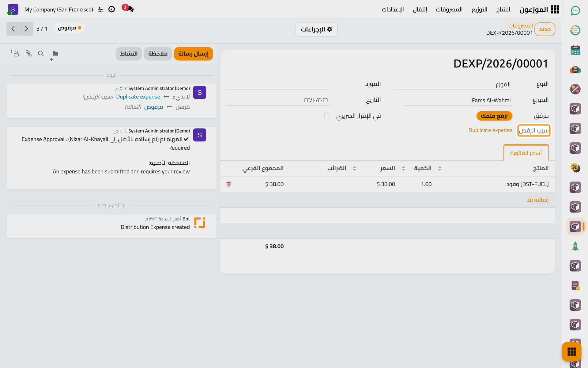Viewport: 588px width, 368px height.
Task: Open the apps grid menu icon
Action: click(555, 10)
